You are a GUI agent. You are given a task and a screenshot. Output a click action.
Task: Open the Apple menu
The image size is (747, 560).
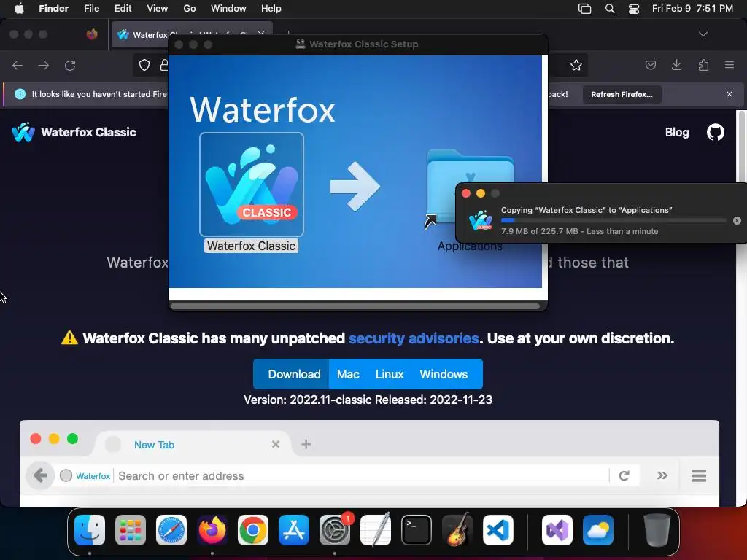19,9
